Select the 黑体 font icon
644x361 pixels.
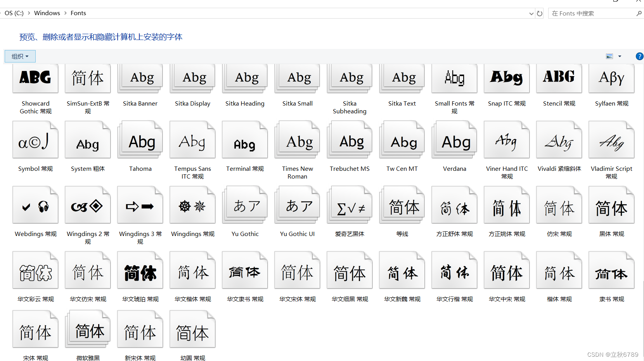[x=611, y=205]
